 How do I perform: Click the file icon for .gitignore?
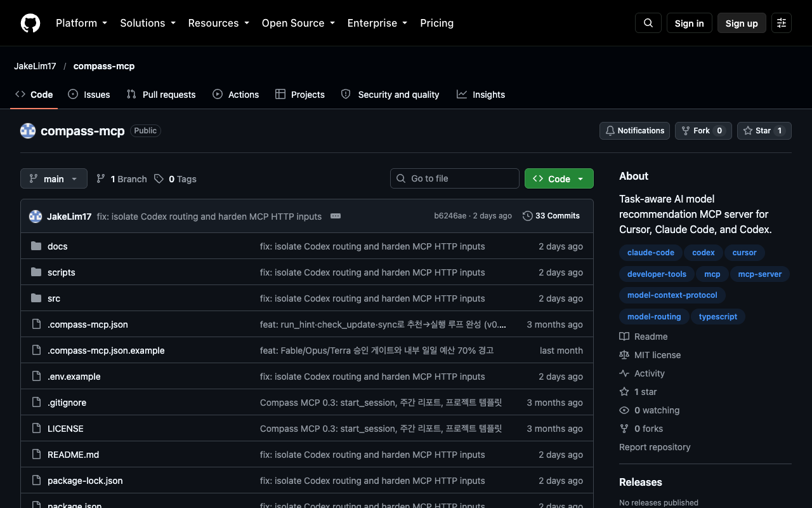pos(36,403)
